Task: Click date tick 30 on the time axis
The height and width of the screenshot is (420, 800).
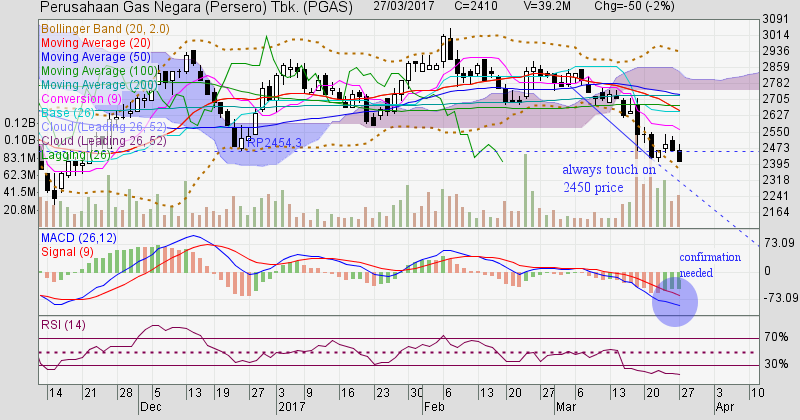Action: pos(416,393)
